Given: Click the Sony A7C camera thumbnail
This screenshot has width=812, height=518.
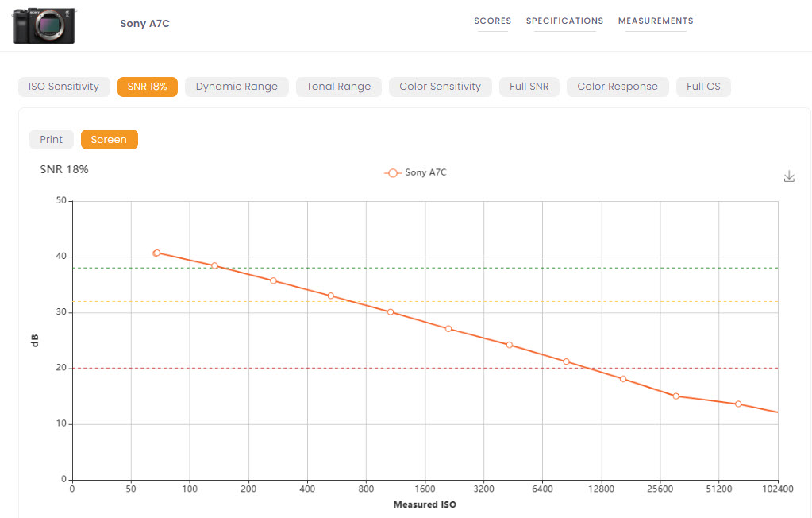Looking at the screenshot, I should pyautogui.click(x=44, y=25).
